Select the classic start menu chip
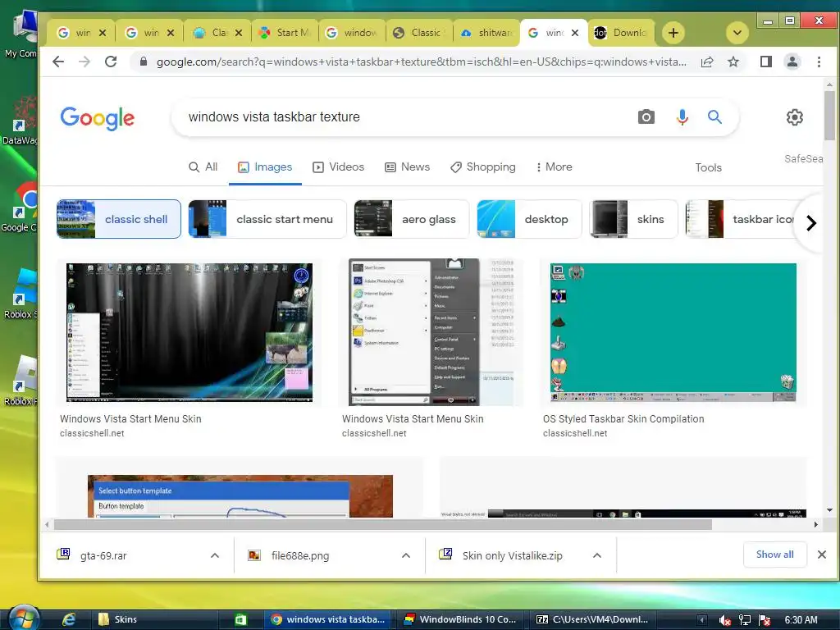 click(x=267, y=219)
